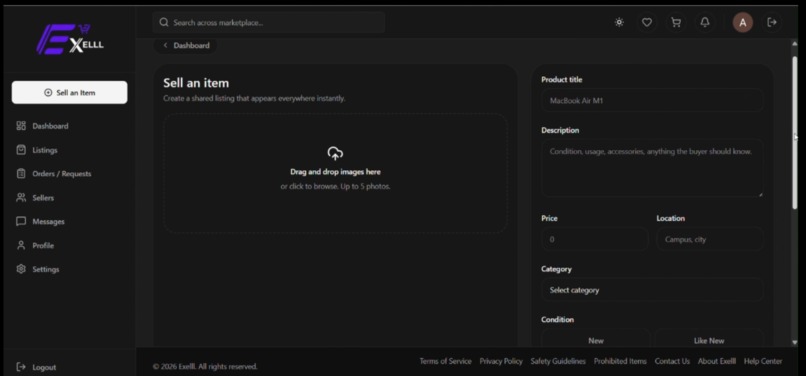Open notifications bell icon
The width and height of the screenshot is (806, 376).
click(705, 22)
